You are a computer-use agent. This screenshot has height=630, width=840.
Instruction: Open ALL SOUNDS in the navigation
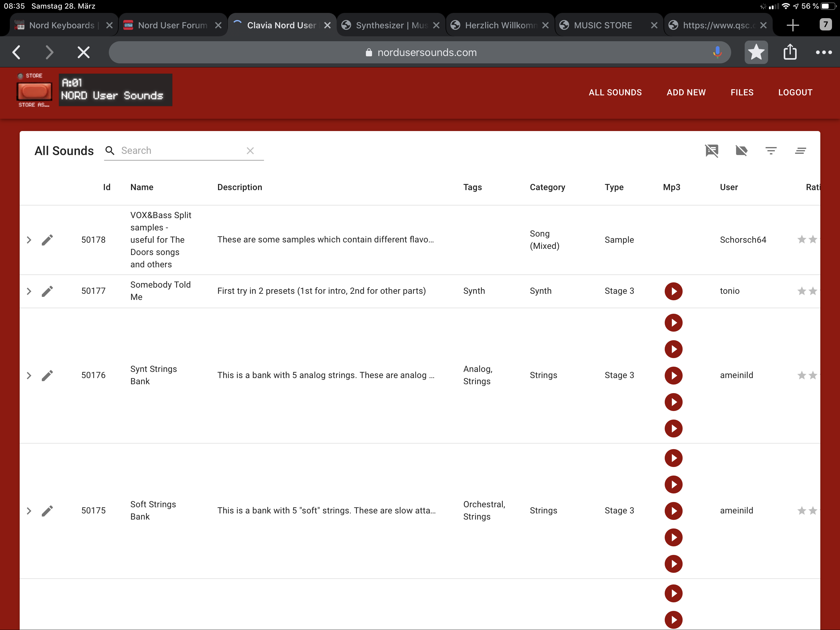coord(615,92)
